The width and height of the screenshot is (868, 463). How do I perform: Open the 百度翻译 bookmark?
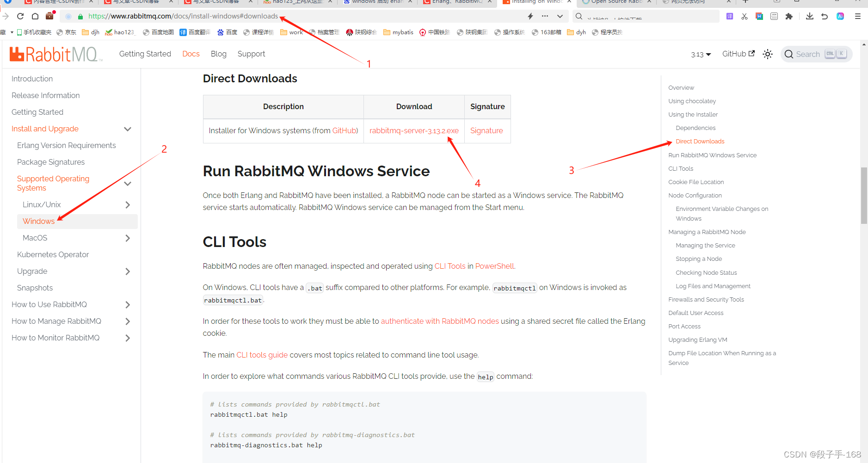pyautogui.click(x=195, y=32)
